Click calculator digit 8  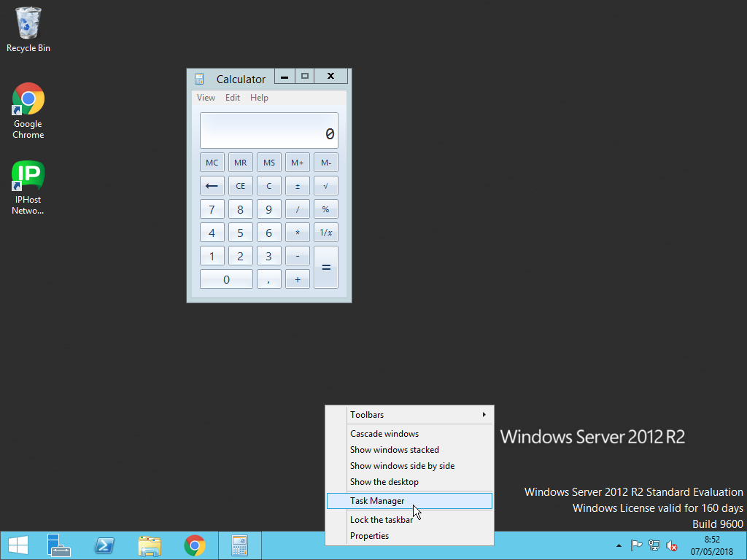pos(241,209)
